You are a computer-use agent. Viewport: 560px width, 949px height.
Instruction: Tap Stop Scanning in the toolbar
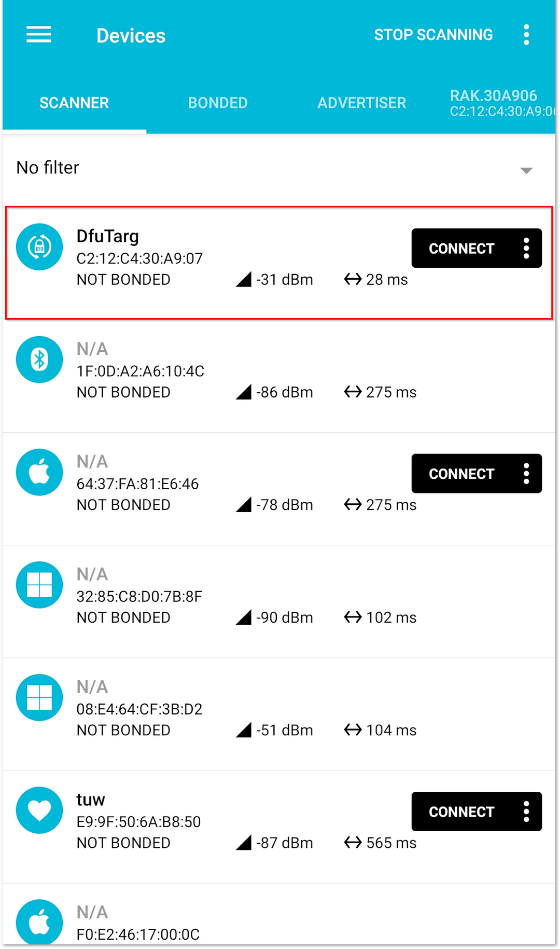(x=433, y=35)
